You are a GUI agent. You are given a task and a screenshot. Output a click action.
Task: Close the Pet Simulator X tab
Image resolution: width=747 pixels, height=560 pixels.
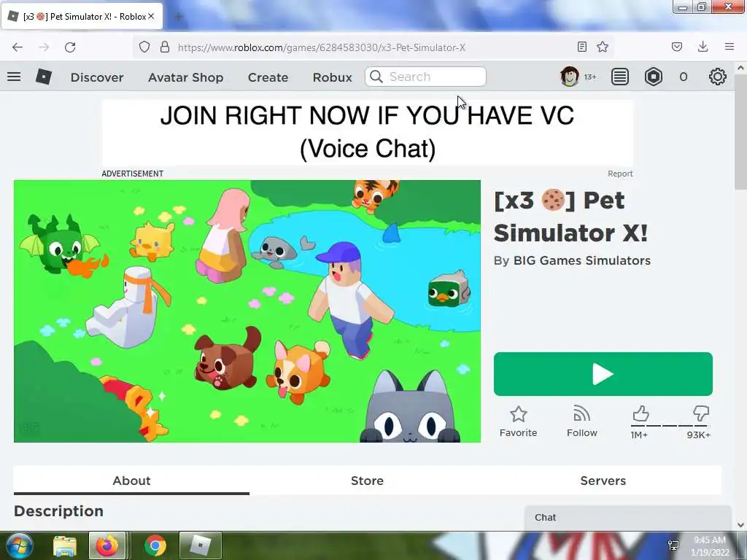(x=151, y=16)
